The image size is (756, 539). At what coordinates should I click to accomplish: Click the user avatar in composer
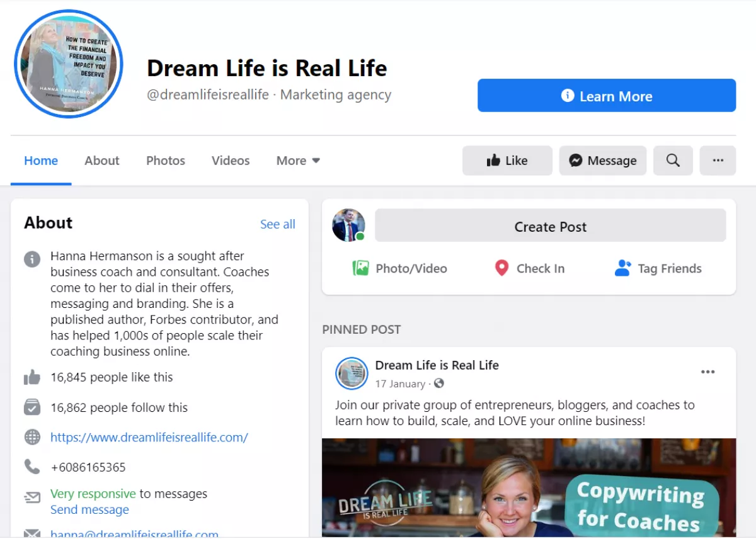pos(348,225)
